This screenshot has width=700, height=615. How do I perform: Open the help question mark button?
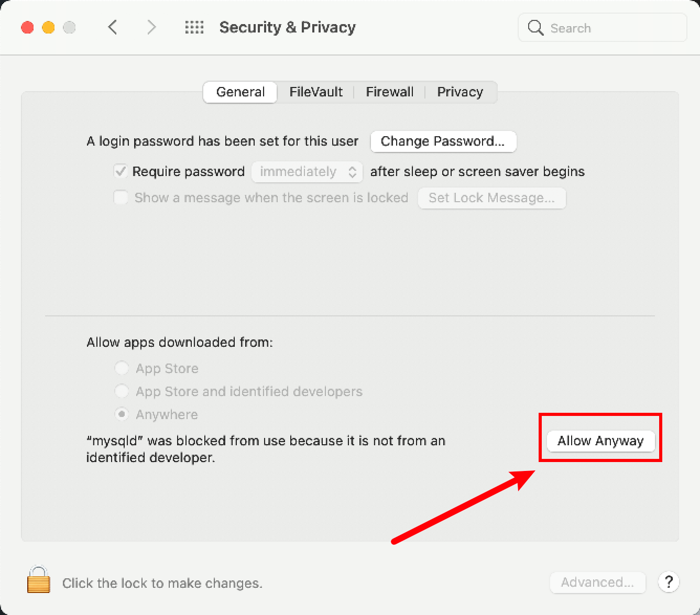pyautogui.click(x=669, y=582)
